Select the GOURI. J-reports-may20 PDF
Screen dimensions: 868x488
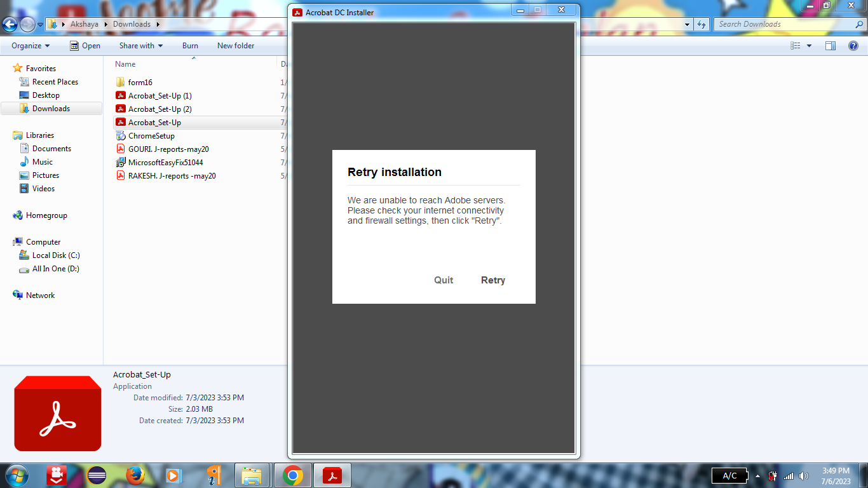tap(168, 149)
